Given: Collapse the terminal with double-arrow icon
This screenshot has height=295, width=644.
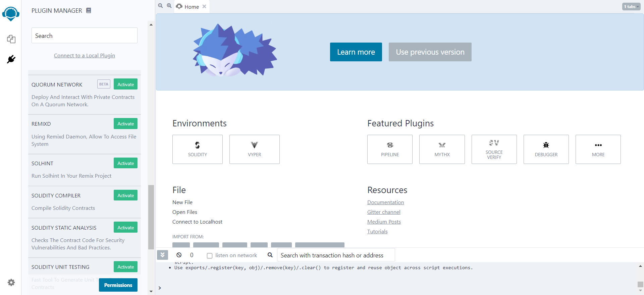Looking at the screenshot, I should 162,255.
